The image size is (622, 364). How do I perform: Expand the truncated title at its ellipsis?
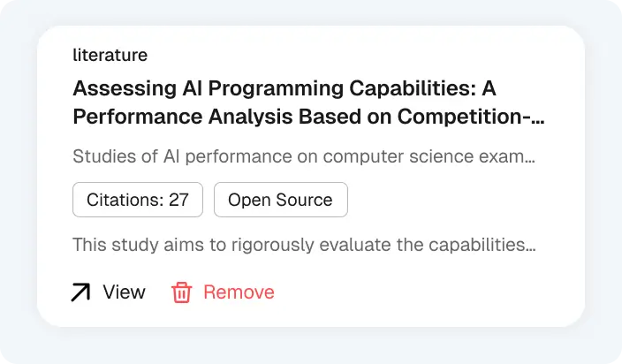(x=540, y=117)
